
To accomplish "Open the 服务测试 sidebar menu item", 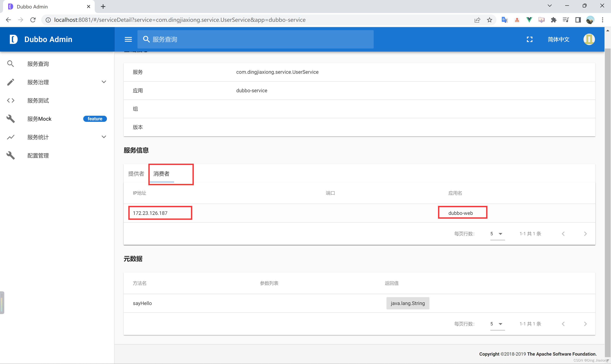I will point(57,101).
